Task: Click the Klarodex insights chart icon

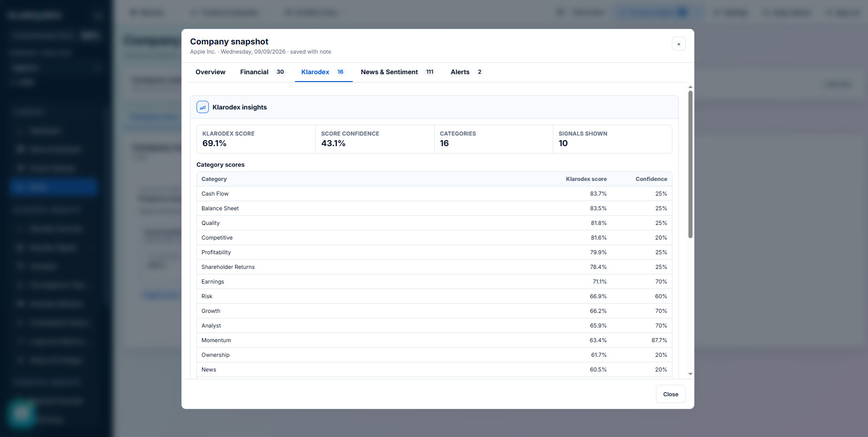Action: point(202,107)
